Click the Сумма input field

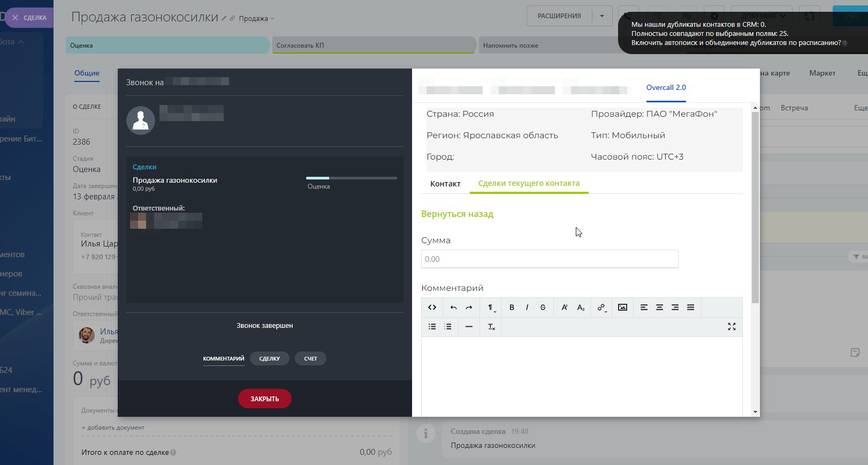[549, 259]
